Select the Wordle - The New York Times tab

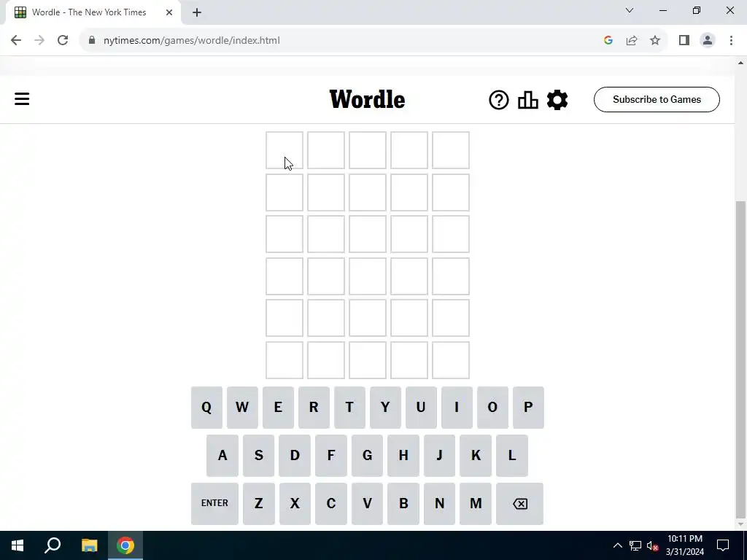(93, 12)
